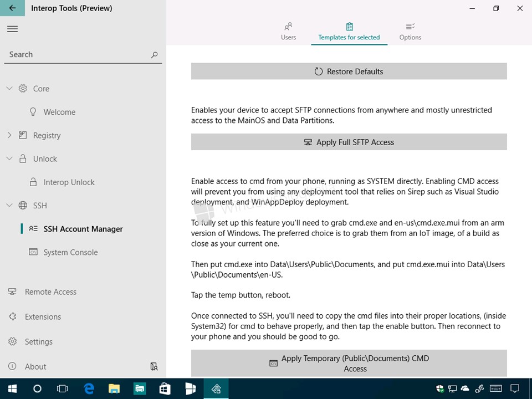This screenshot has width=532, height=399.
Task: Click the Registry icon
Action: click(23, 135)
